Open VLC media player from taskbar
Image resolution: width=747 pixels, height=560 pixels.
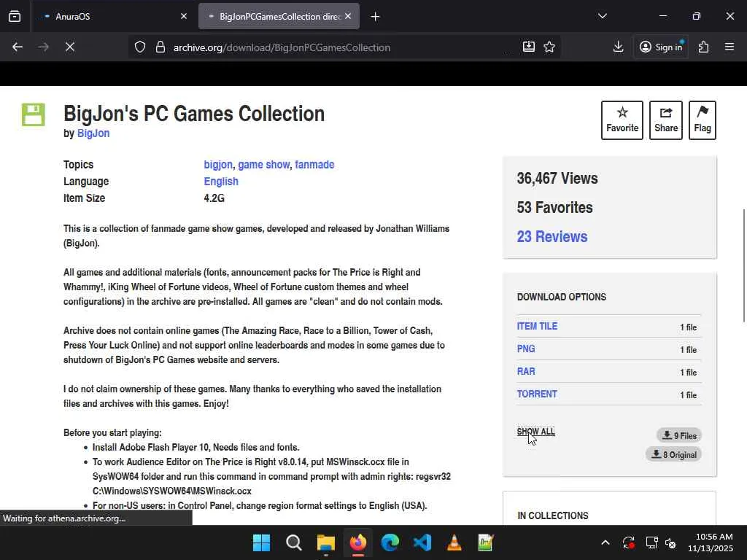point(454,542)
